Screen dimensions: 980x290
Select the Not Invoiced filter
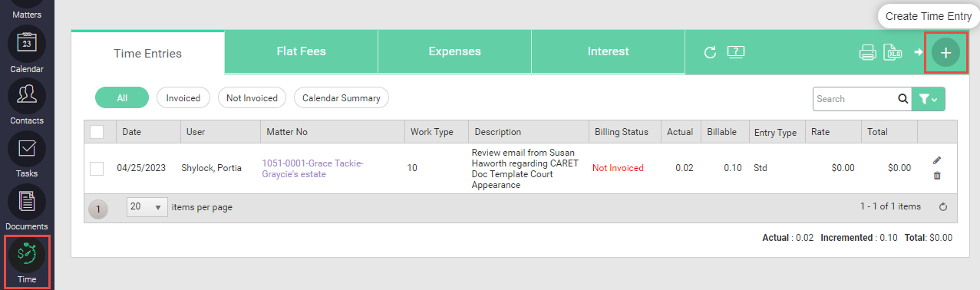click(252, 98)
